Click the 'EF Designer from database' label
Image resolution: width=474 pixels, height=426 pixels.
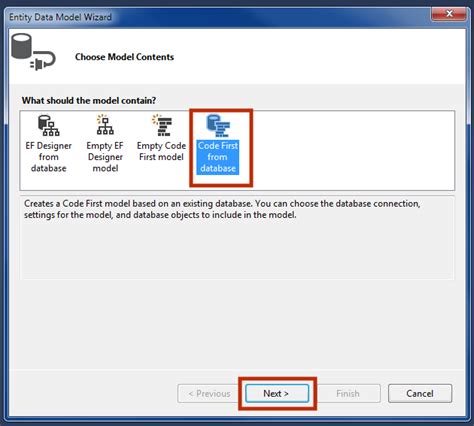[49, 157]
